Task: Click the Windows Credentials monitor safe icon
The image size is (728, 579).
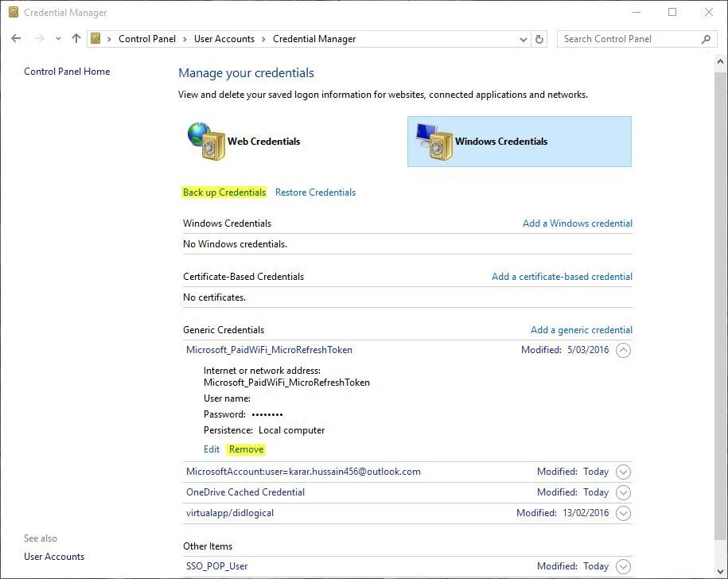Action: pos(434,142)
